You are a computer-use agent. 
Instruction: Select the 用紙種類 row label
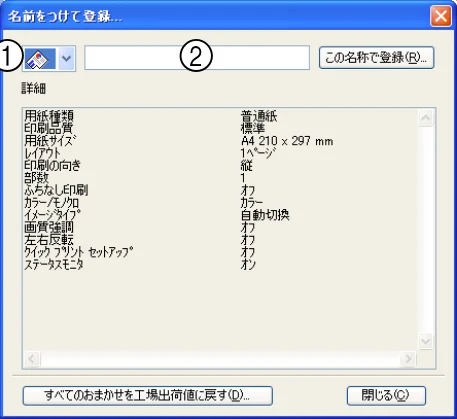click(x=49, y=116)
